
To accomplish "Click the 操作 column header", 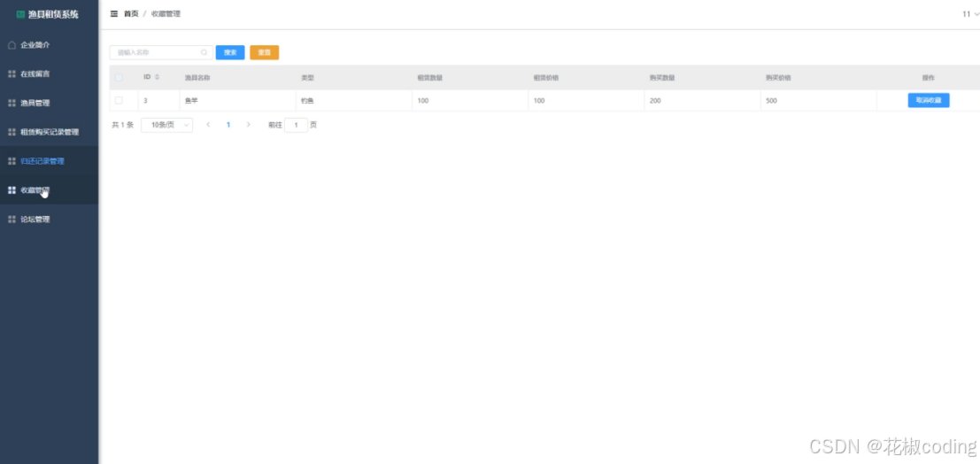I will (928, 78).
